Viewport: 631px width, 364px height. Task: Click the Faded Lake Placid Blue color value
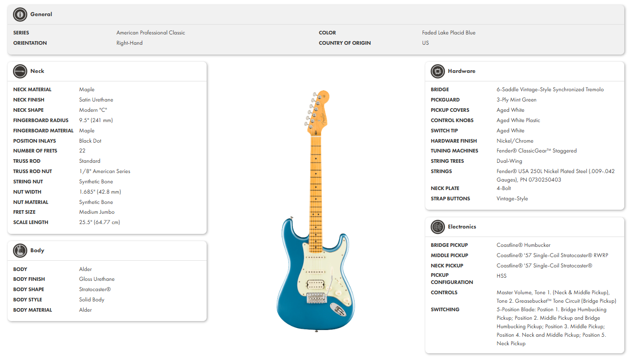[x=449, y=32]
